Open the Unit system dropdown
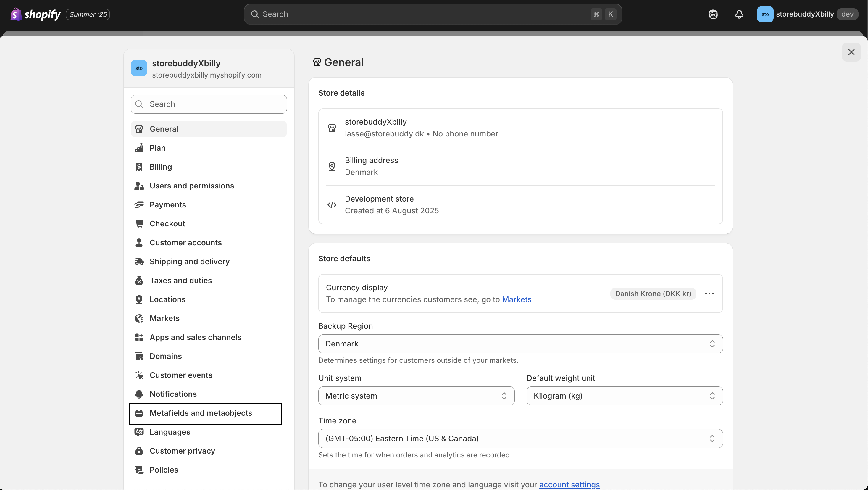The image size is (868, 490). 416,396
